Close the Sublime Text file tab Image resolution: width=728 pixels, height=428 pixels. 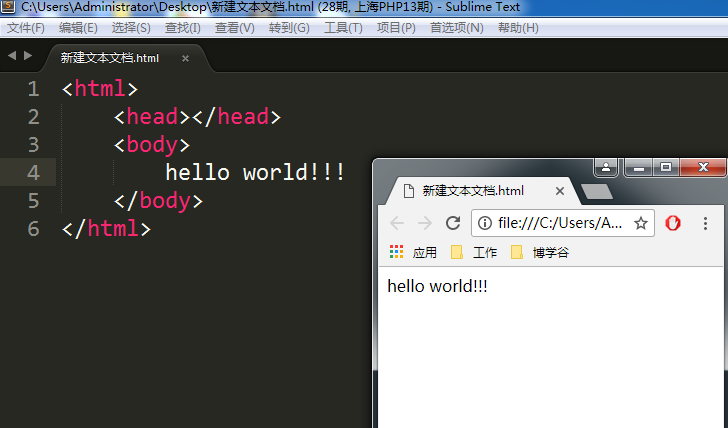(185, 58)
